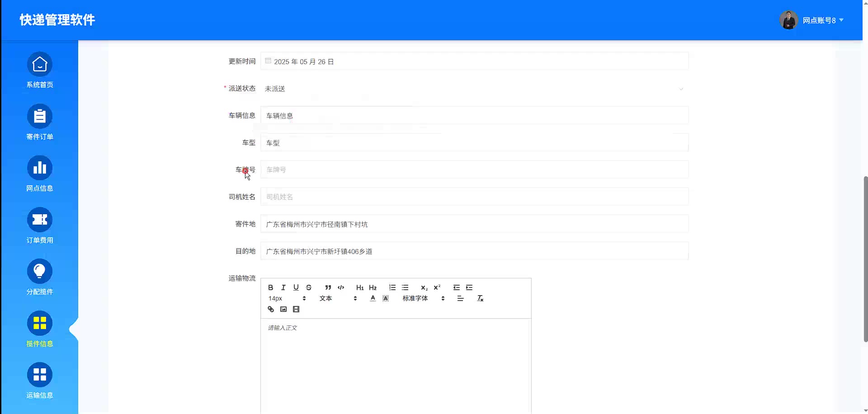The height and width of the screenshot is (414, 868).
Task: Click the 车辆信息 input field
Action: 474,116
